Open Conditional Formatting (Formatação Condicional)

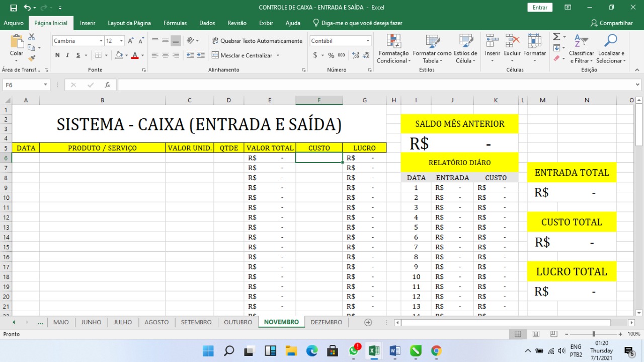click(393, 49)
